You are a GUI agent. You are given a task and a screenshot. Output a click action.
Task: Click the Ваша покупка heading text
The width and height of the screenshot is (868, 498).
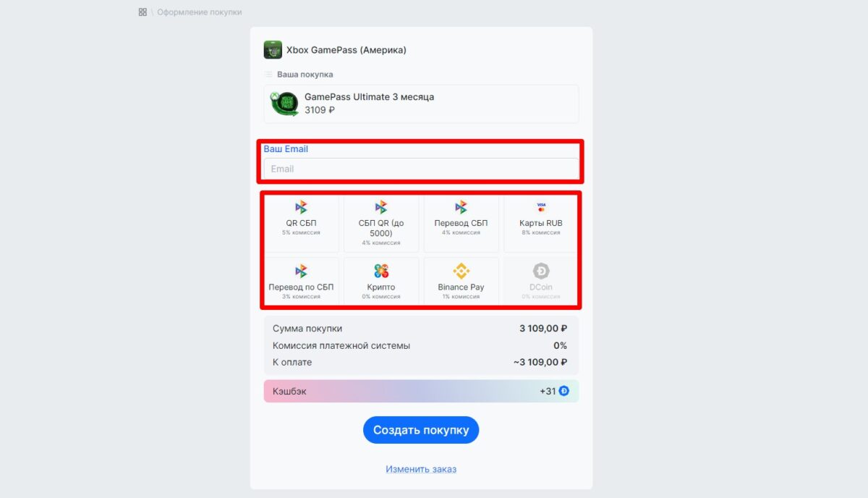305,75
